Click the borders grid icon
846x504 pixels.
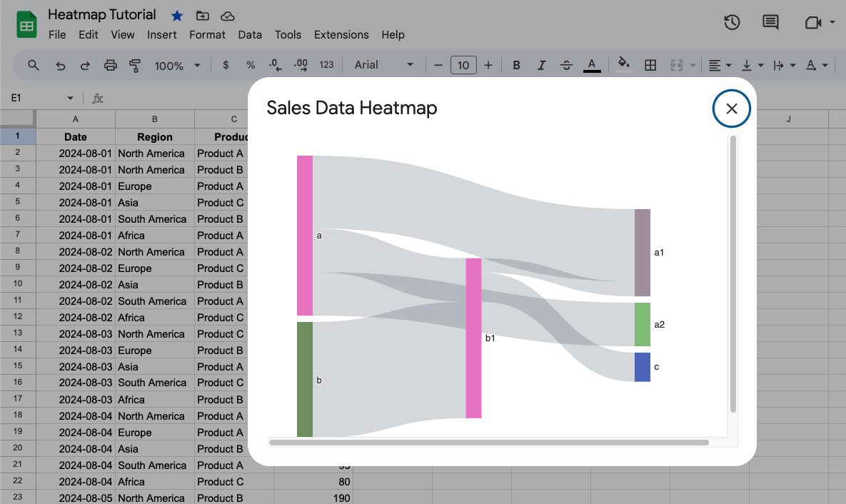(650, 65)
